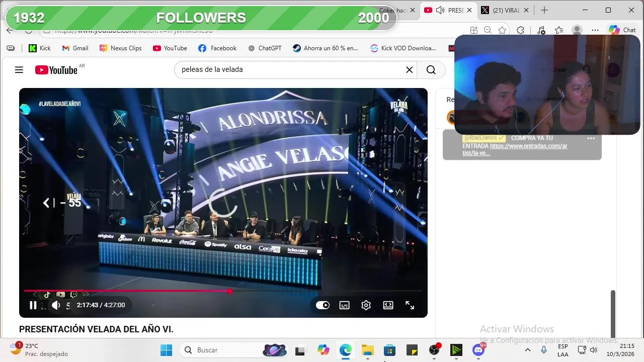This screenshot has height=362, width=644.
Task: Open the browser Extensions puzzle icon
Action: click(521, 30)
